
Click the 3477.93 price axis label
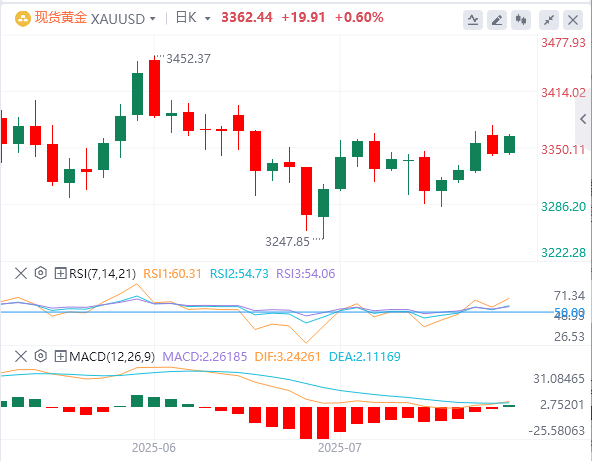coord(563,43)
